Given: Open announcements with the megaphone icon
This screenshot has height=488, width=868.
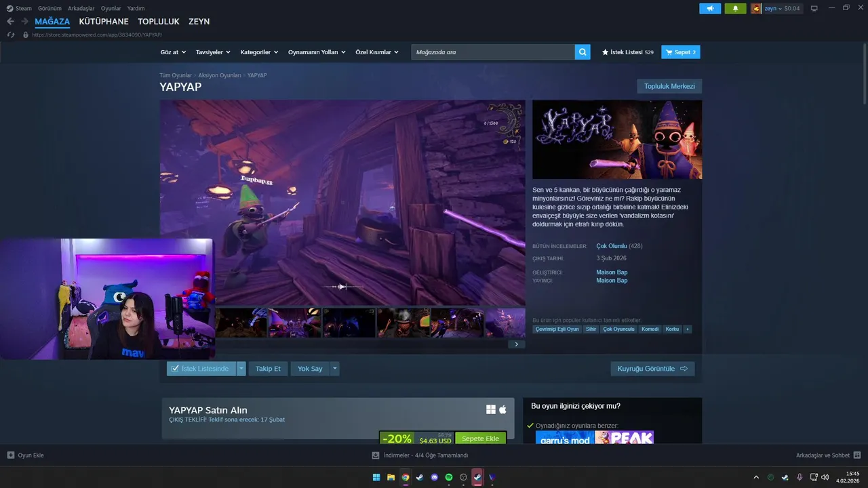Looking at the screenshot, I should (x=710, y=8).
